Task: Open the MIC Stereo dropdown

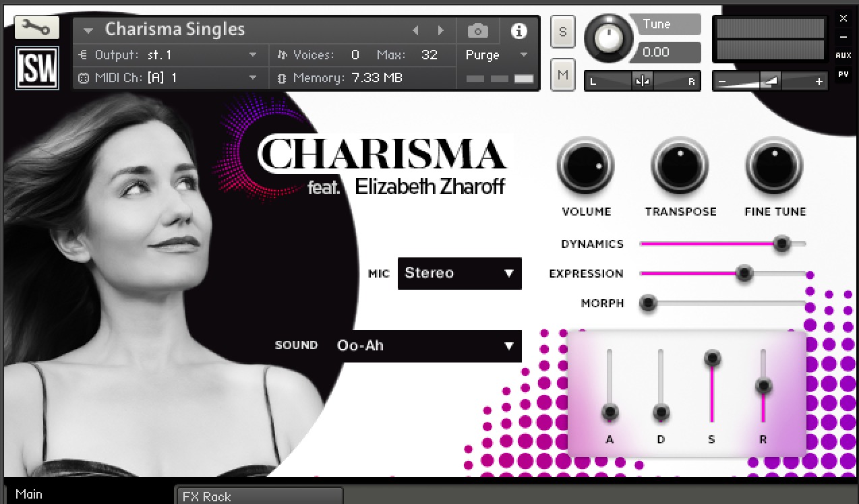Action: [x=459, y=274]
